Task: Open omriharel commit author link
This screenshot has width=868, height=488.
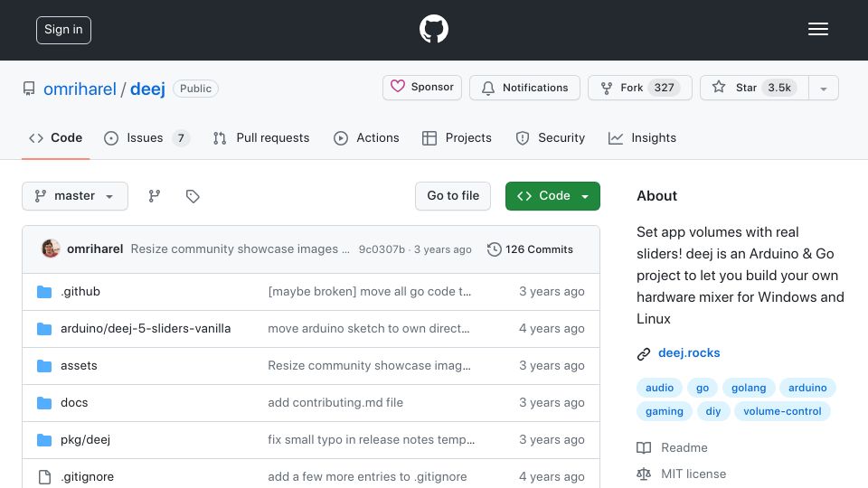Action: (95, 249)
